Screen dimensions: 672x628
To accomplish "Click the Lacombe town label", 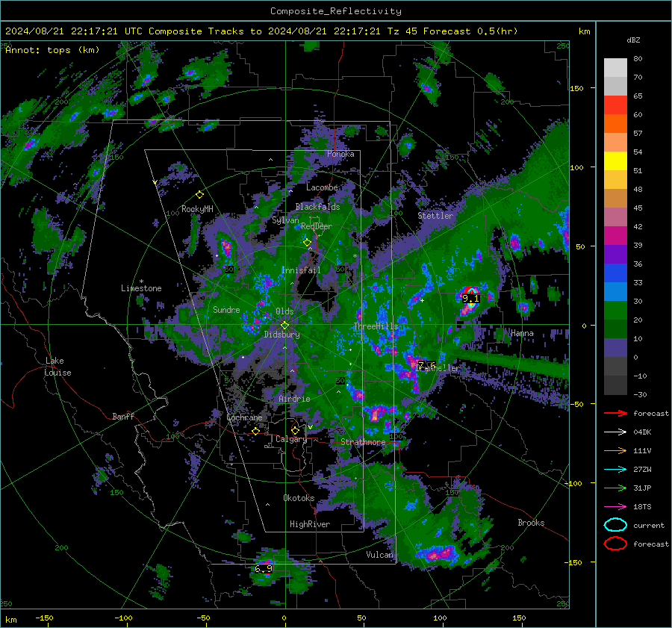I will 322,187.
